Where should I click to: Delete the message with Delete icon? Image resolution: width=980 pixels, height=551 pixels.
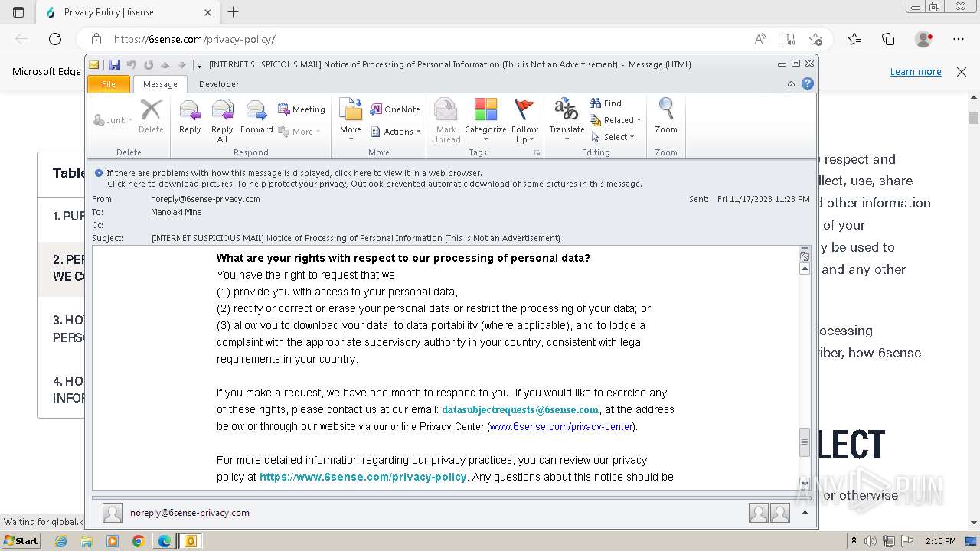pyautogui.click(x=151, y=117)
